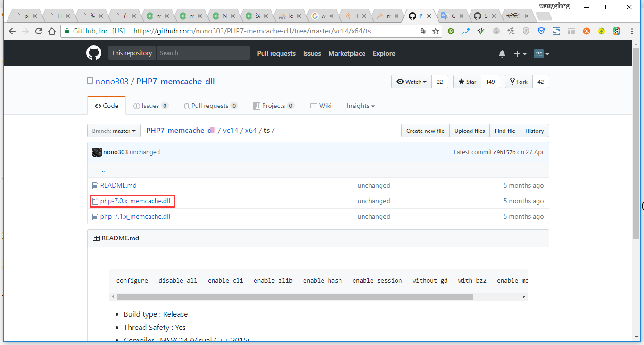The width and height of the screenshot is (644, 345).
Task: Click the Create new file button
Action: 425,131
